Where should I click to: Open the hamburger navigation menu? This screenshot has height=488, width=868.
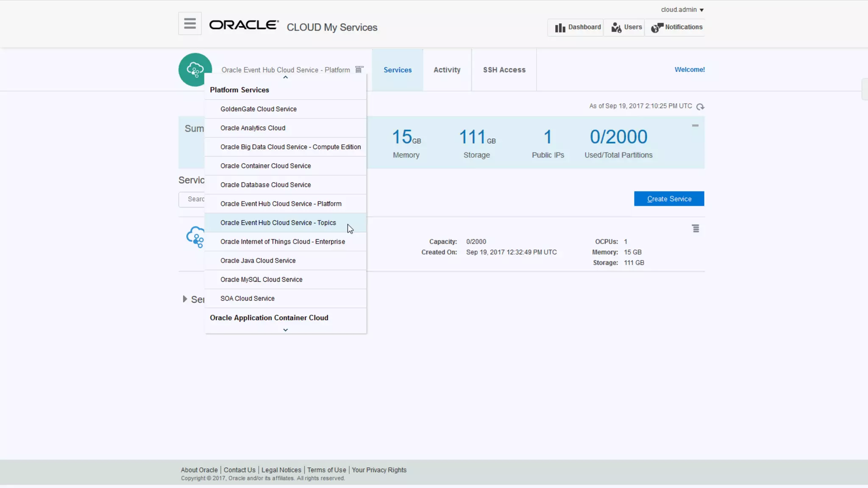tap(189, 24)
